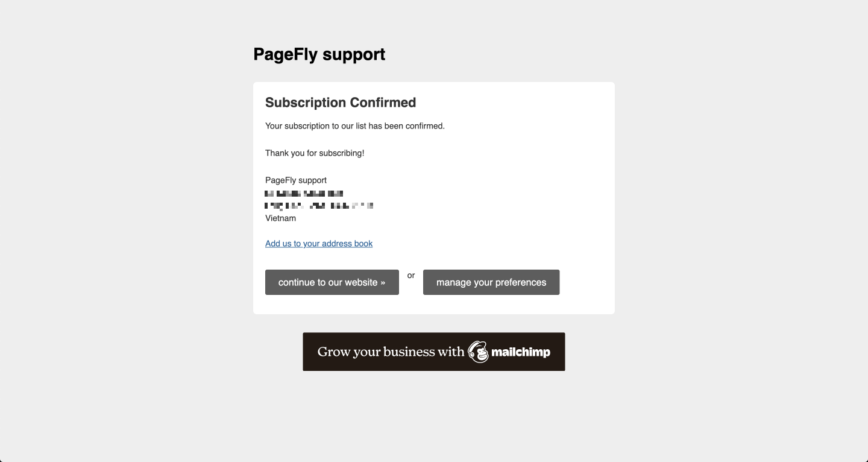Click "PageFly support" sender name above address
This screenshot has width=868, height=462.
pyautogui.click(x=296, y=180)
